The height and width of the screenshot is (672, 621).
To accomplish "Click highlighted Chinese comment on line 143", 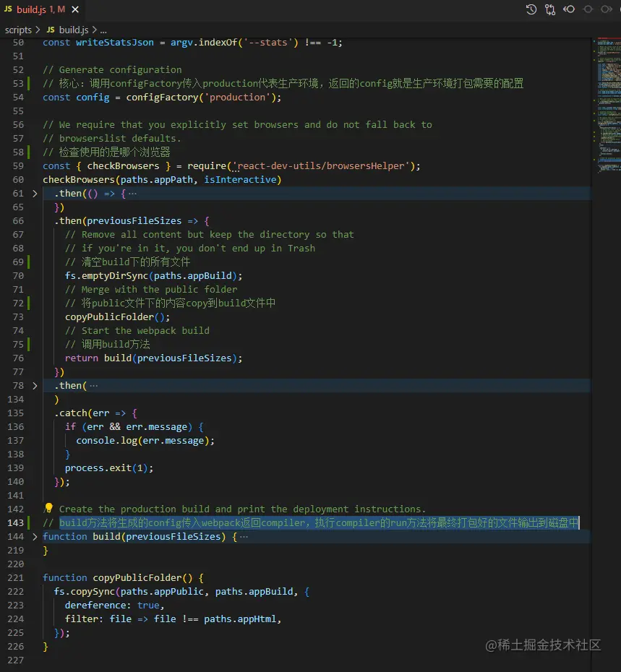I will click(319, 522).
